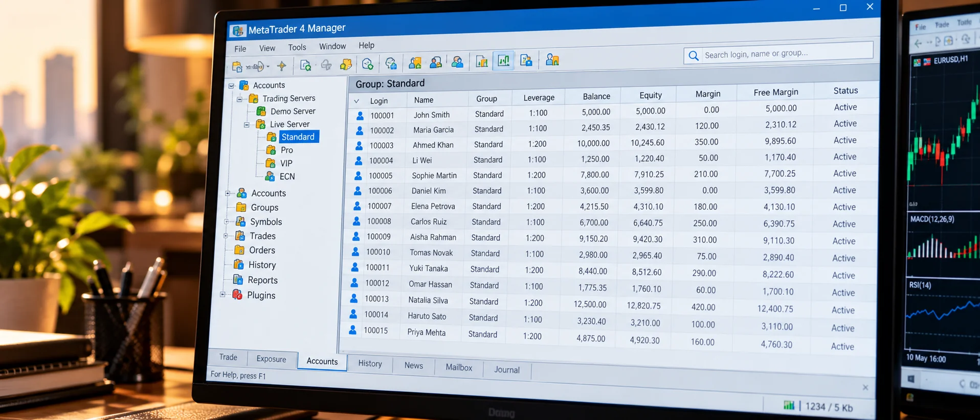980x420 pixels.
Task: Collapse the Trading Servers node
Action: click(239, 99)
